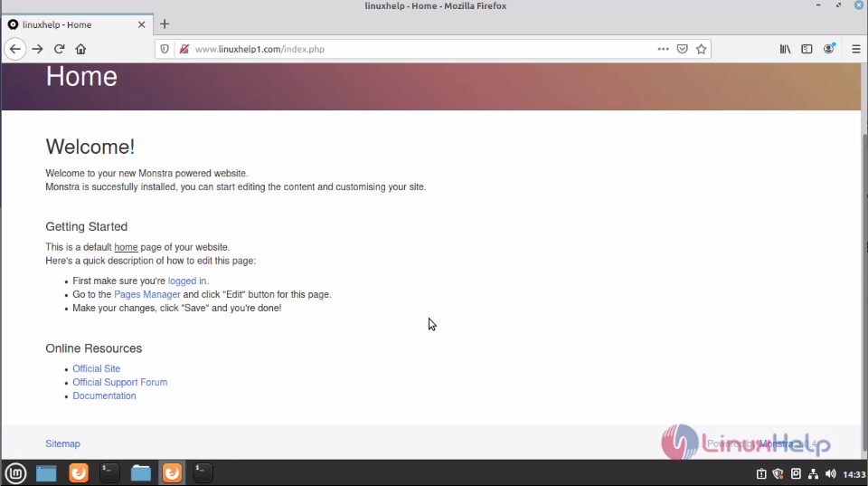This screenshot has width=868, height=486.
Task: Open the Firefox hamburger menu
Action: pos(856,49)
